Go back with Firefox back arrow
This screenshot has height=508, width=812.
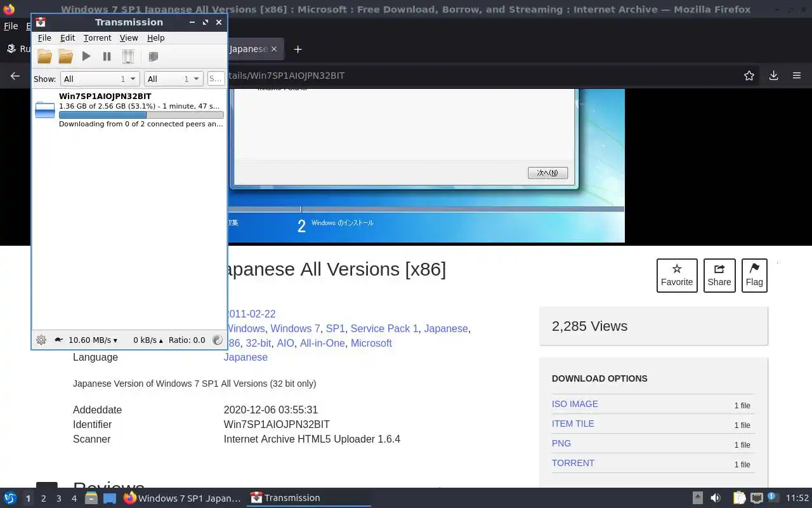pos(15,76)
